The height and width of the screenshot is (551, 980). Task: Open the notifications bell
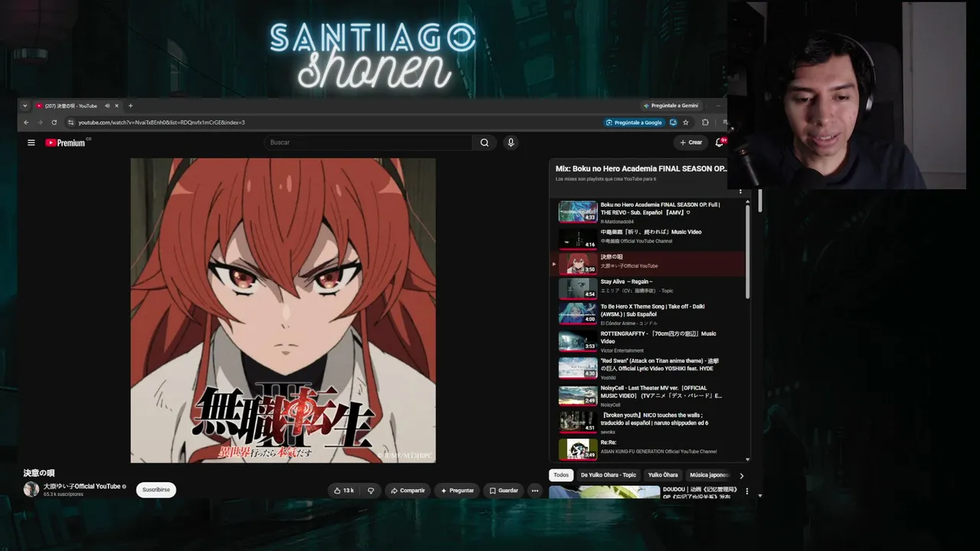point(720,142)
